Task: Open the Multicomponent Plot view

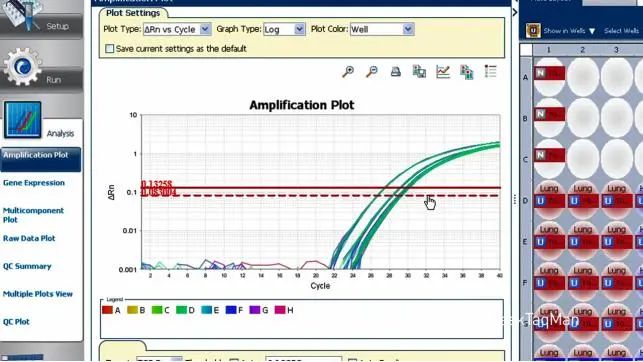Action: point(33,215)
